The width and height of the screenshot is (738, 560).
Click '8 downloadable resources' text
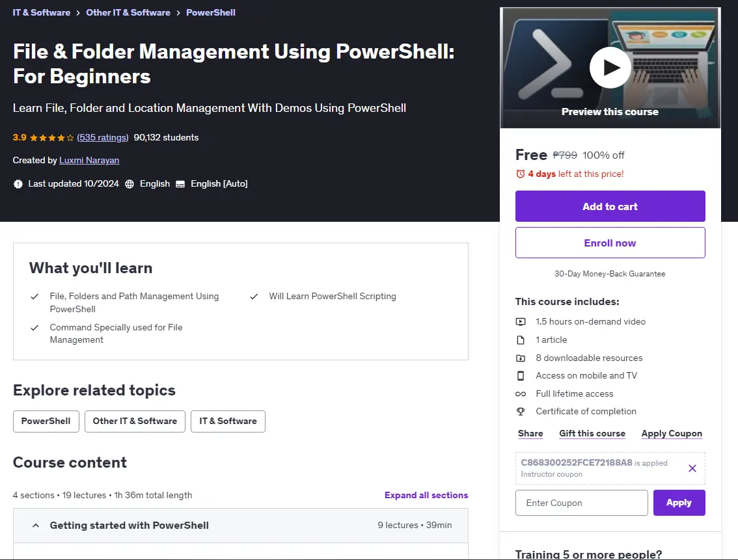(589, 358)
